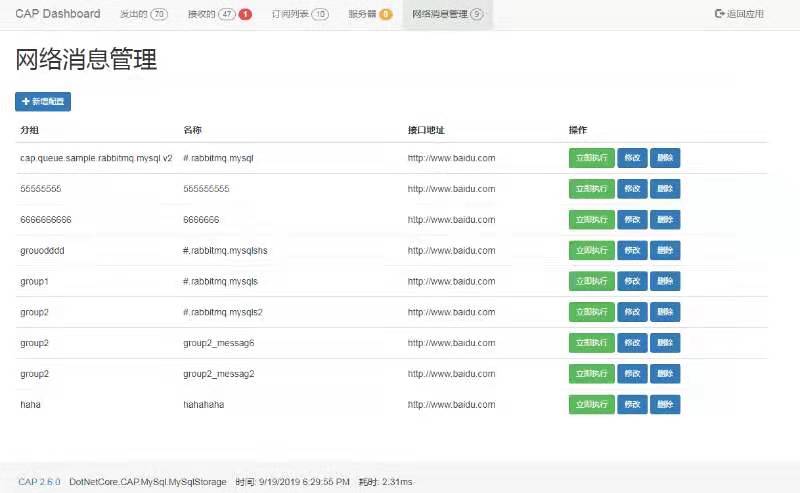Viewport: 800px width, 493px height.
Task: Click 修改 for the 6666666 row
Action: click(632, 220)
